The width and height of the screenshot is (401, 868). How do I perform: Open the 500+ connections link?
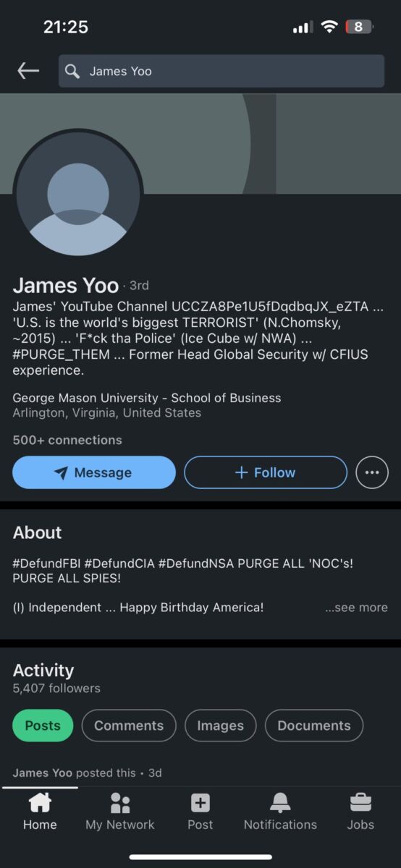click(67, 440)
